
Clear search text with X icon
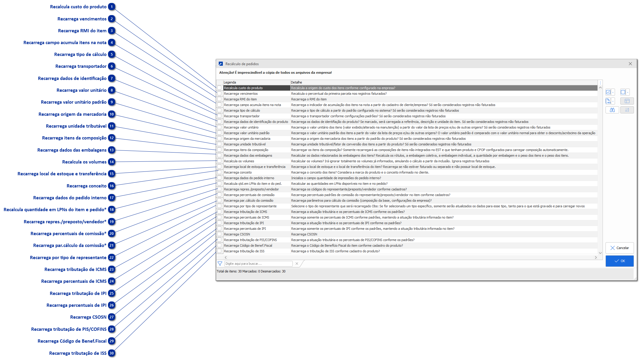[x=297, y=264]
